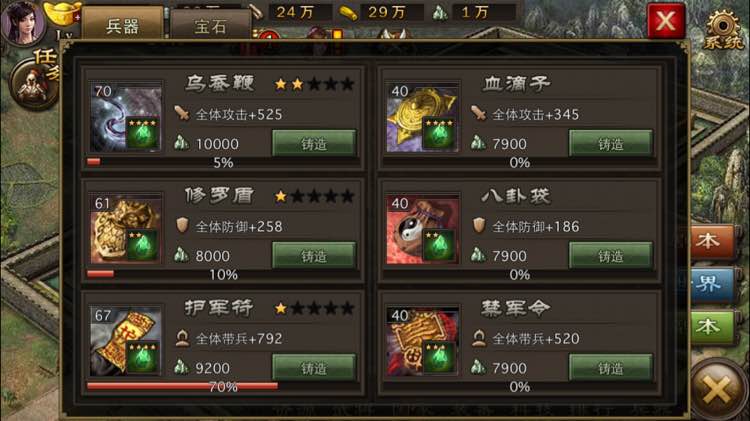Tap the 八卦袋 yin-yang bag icon
This screenshot has width=750, height=421.
423,230
